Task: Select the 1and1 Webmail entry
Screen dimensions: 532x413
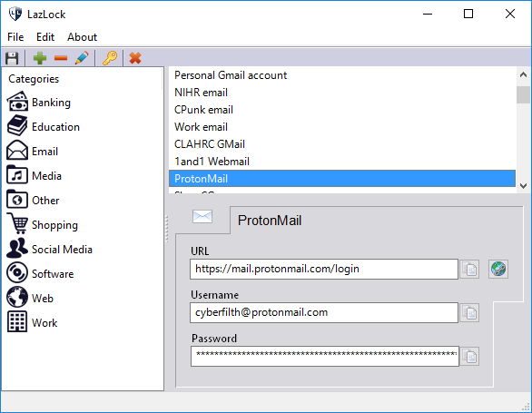Action: pyautogui.click(x=342, y=162)
